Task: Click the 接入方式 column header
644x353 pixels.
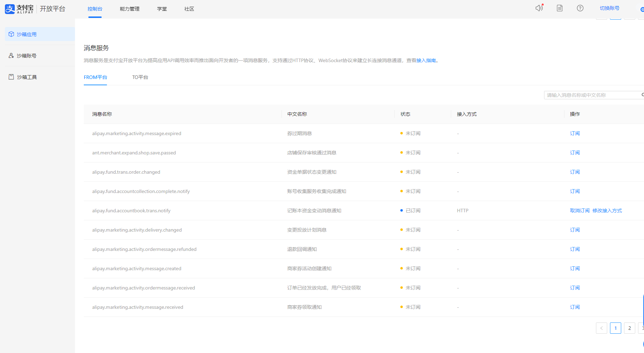Action: coord(467,114)
